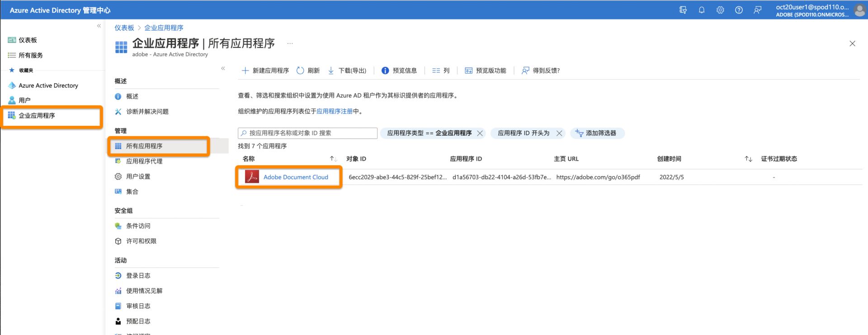Close the enterprise applications blade
Screen dimensions: 868x335
pos(852,43)
